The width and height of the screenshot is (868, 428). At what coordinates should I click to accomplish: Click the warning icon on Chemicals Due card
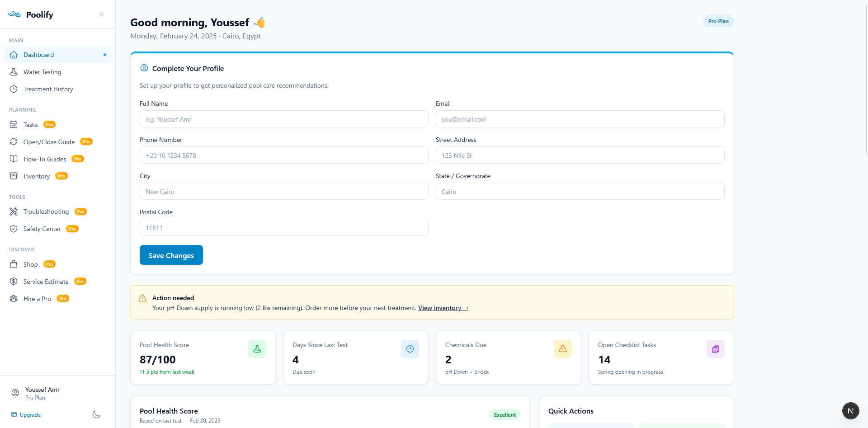[562, 348]
